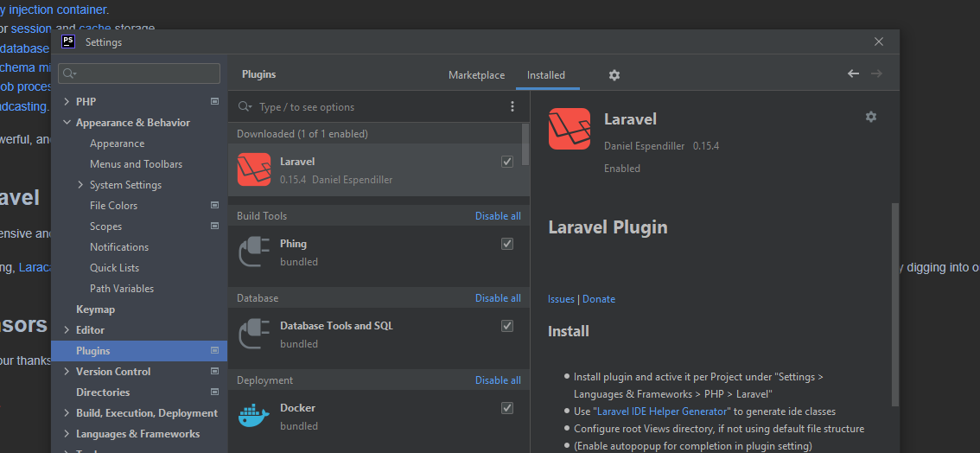Open the plugins gear menu next to Installed
Viewport: 980px width, 453px height.
(x=614, y=75)
